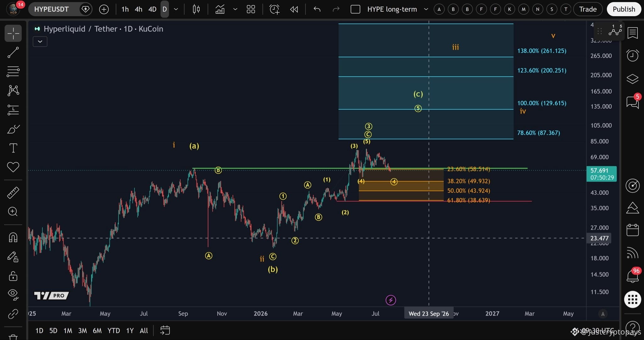
Task: Open the Indicators menu
Action: 220,9
